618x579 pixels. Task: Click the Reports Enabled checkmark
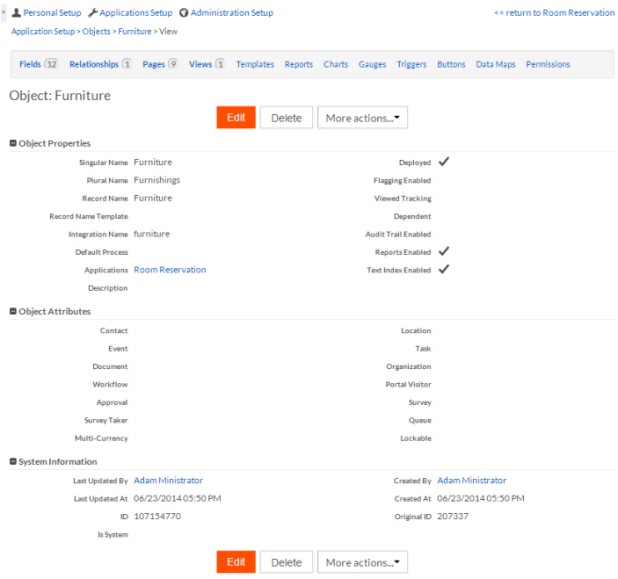tap(443, 251)
